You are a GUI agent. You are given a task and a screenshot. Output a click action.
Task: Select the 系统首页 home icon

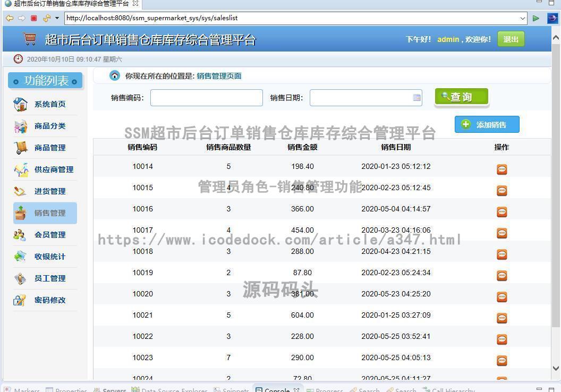click(x=20, y=104)
